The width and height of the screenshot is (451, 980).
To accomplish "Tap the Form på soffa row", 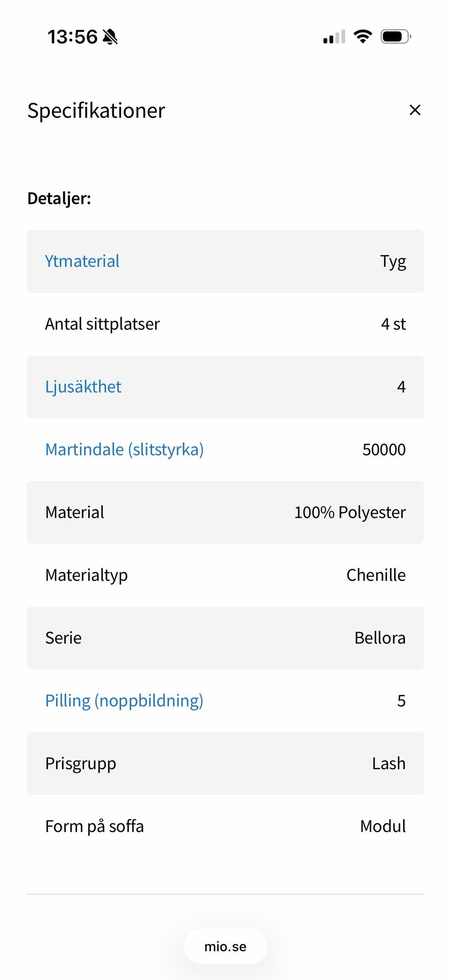I will (225, 826).
